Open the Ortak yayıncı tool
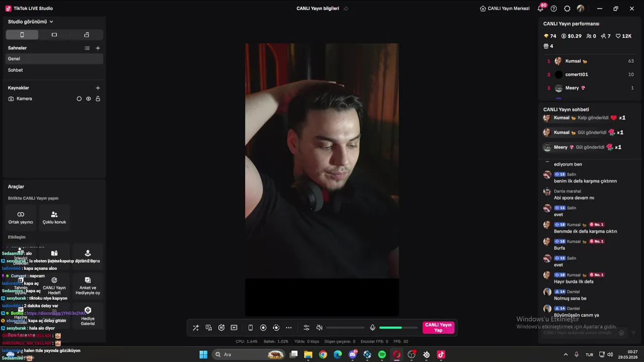Screen dimensions: 644x362 [x=21, y=218]
